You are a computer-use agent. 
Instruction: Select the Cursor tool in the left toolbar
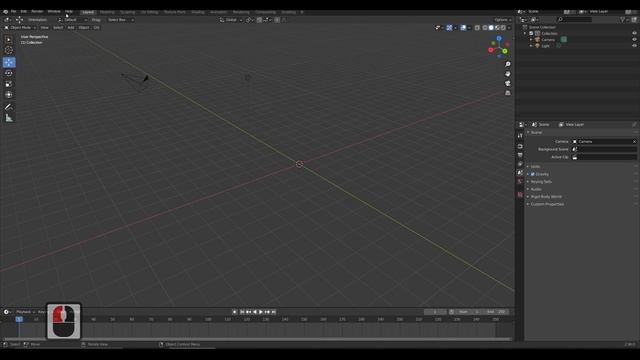click(x=9, y=50)
